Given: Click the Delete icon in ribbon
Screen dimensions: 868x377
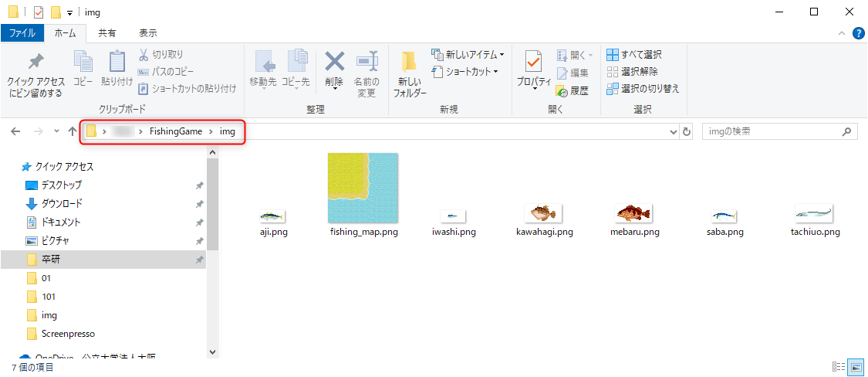Looking at the screenshot, I should tap(334, 62).
